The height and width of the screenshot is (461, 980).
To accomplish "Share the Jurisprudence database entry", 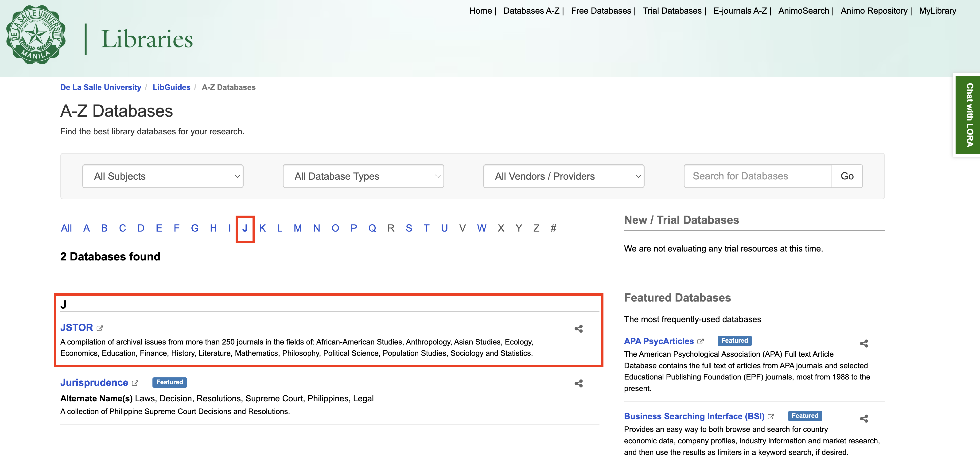I will click(x=579, y=384).
